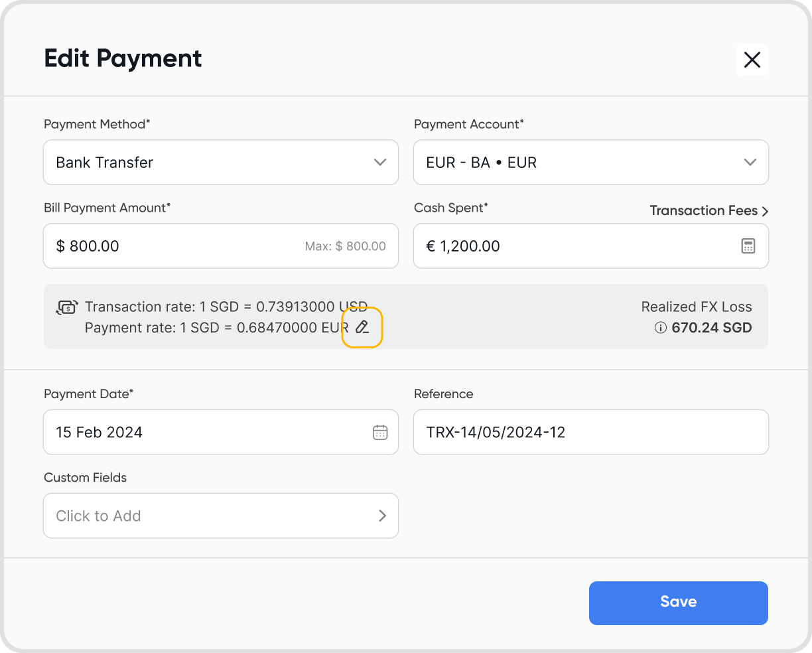812x653 pixels.
Task: Click the Realized FX Loss amount
Action: [x=711, y=328]
